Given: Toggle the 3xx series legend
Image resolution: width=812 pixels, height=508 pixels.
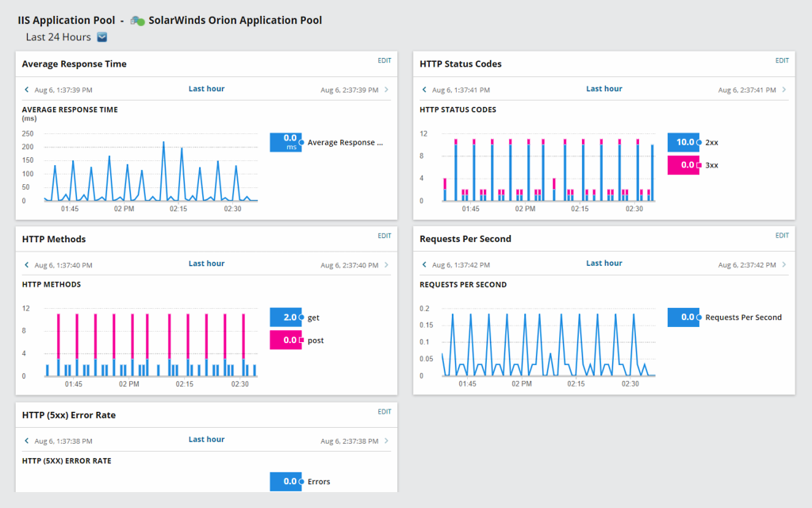Looking at the screenshot, I should 711,165.
